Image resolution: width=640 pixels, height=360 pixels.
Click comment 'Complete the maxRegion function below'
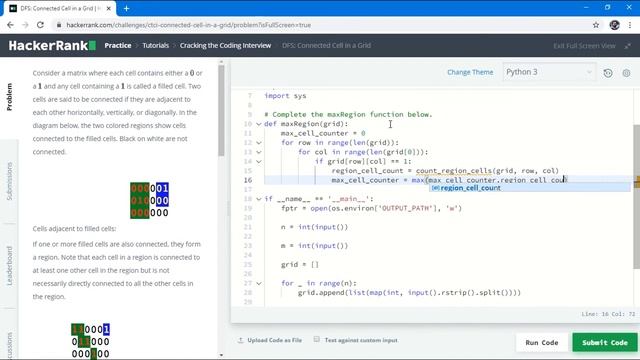pyautogui.click(x=348, y=114)
